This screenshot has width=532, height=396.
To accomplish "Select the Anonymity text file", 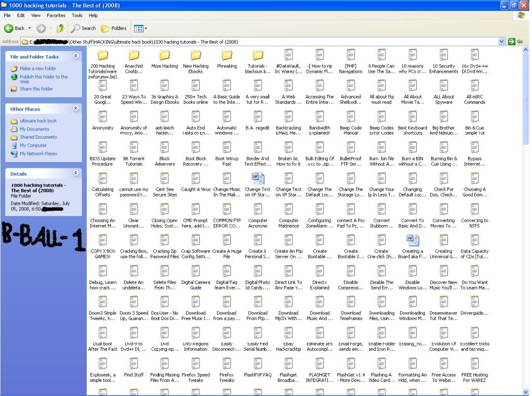I will coord(102,117).
